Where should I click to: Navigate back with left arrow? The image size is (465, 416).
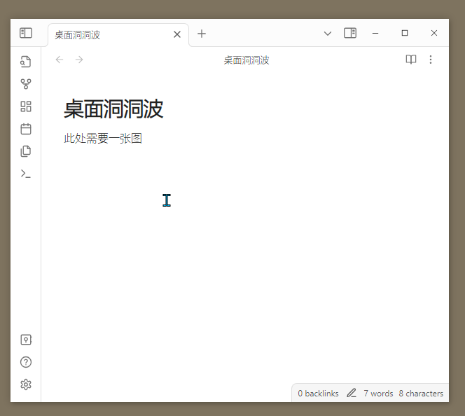(x=60, y=59)
